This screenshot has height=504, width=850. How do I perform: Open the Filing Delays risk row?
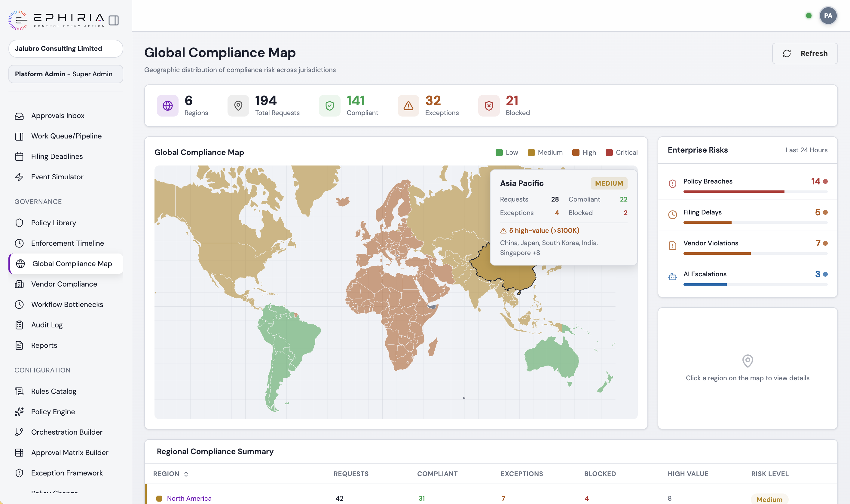[x=748, y=215]
